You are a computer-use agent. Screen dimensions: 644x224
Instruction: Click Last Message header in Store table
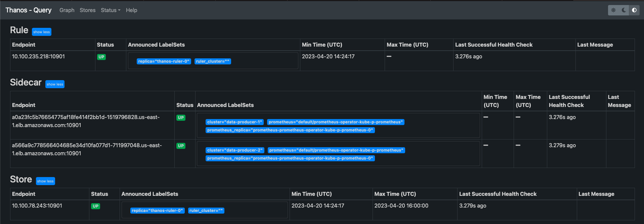pyautogui.click(x=596, y=194)
